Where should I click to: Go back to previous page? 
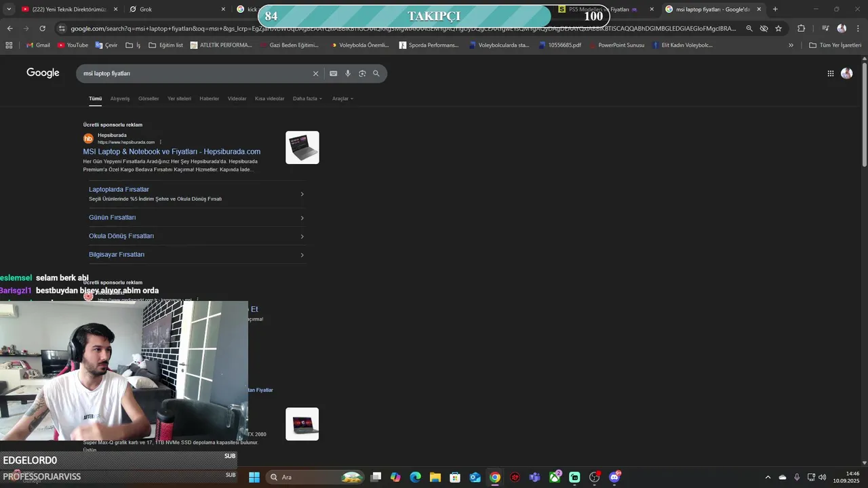click(9, 28)
